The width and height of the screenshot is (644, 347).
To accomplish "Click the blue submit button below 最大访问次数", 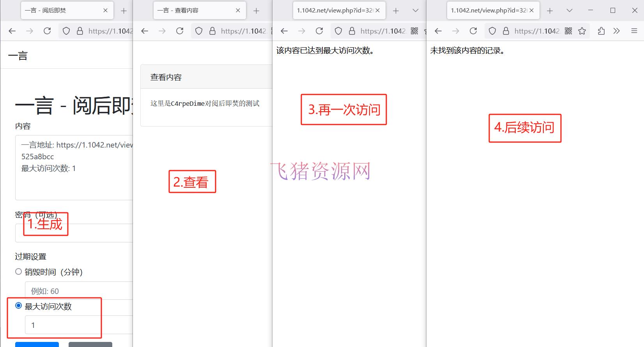I will pos(37,344).
